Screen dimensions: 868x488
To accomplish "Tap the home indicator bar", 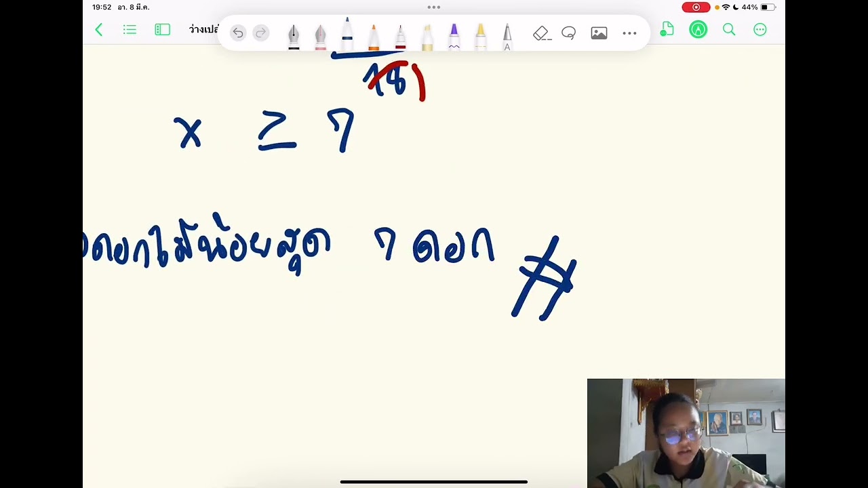I will click(x=434, y=482).
